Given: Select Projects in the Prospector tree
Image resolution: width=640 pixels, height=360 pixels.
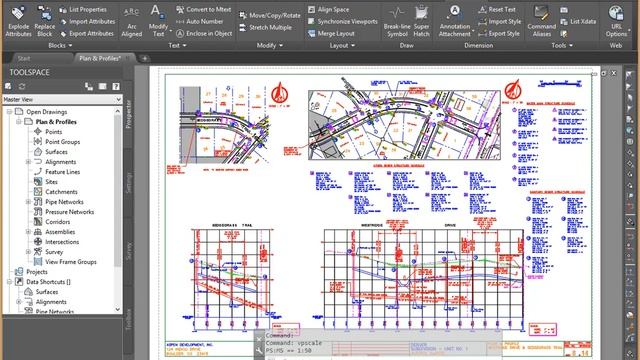Looking at the screenshot, I should coord(37,272).
